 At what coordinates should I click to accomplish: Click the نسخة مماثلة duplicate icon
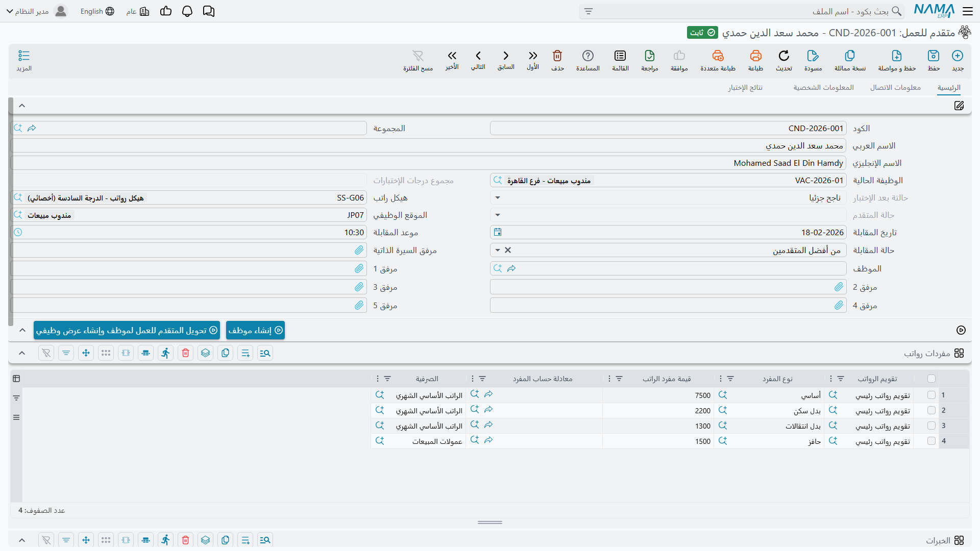click(850, 56)
